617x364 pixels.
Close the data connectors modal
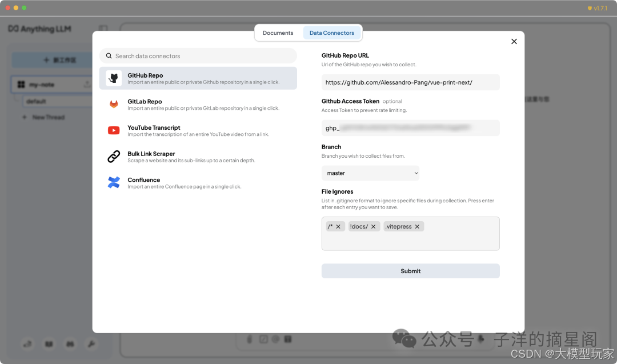coord(514,41)
